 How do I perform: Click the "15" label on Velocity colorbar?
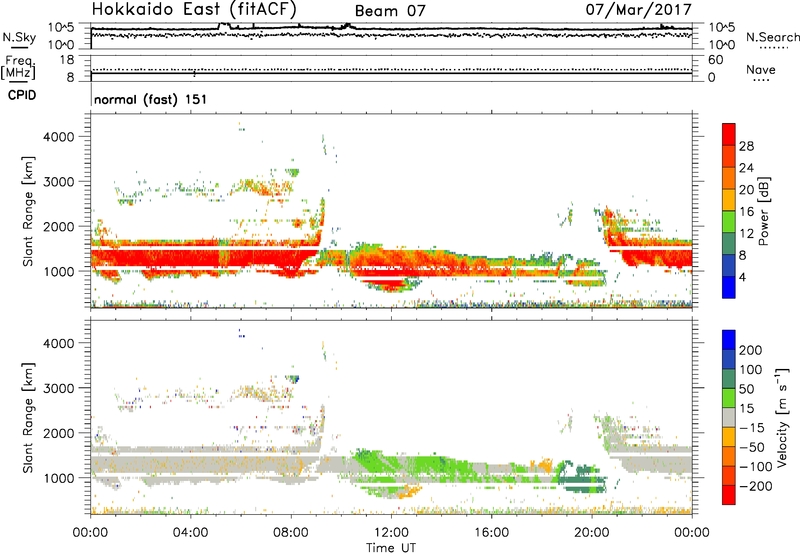(746, 408)
